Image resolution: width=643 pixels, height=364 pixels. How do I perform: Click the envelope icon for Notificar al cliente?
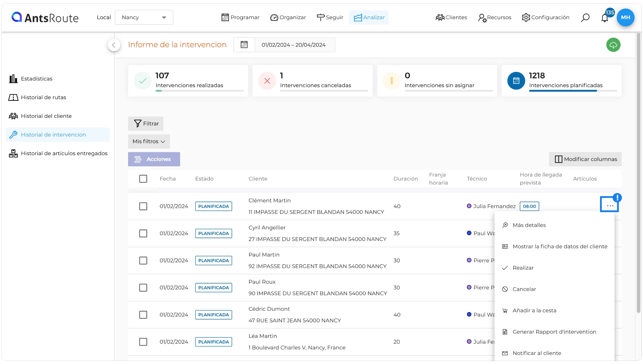pyautogui.click(x=505, y=353)
